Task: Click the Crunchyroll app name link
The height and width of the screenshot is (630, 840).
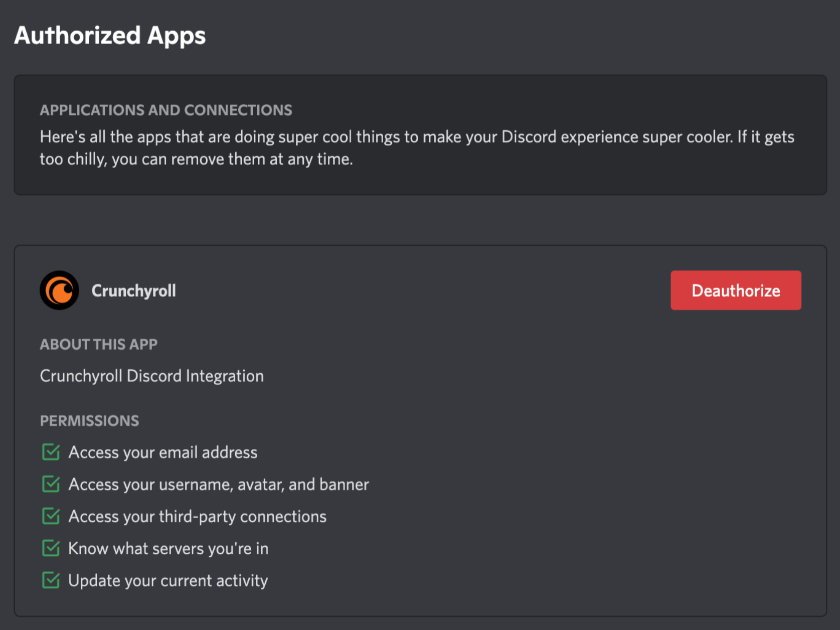Action: pyautogui.click(x=133, y=290)
